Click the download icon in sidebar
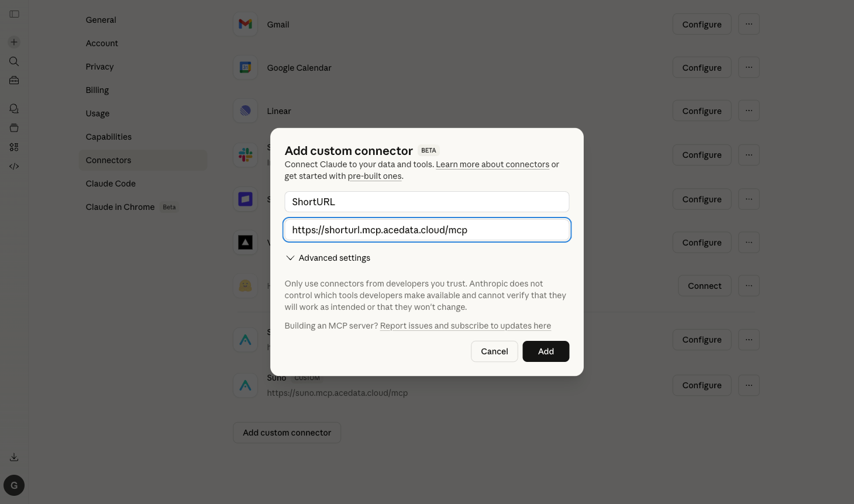Image resolution: width=854 pixels, height=504 pixels. pyautogui.click(x=14, y=457)
